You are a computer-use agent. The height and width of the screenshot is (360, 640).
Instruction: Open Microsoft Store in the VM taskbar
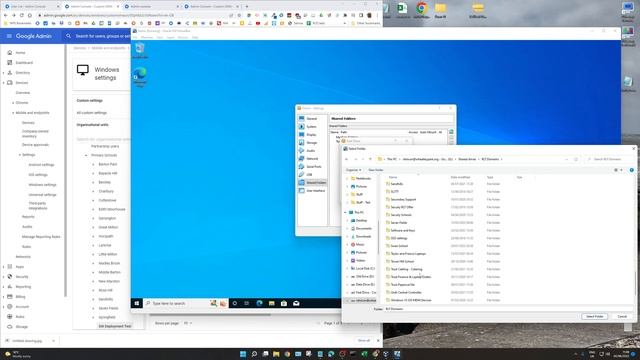(x=284, y=303)
